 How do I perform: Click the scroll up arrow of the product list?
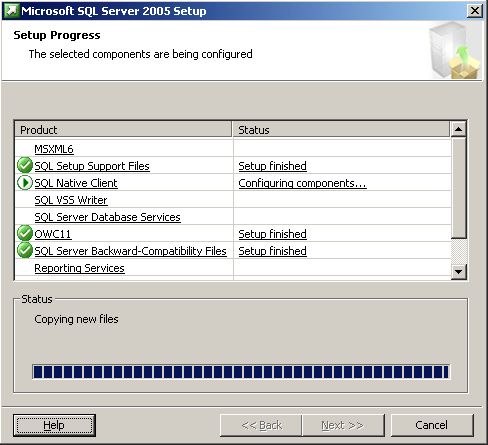click(458, 129)
